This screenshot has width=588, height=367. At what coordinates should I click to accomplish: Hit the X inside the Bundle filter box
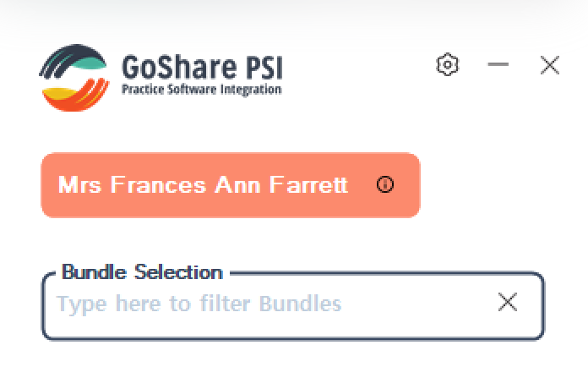pos(508,303)
